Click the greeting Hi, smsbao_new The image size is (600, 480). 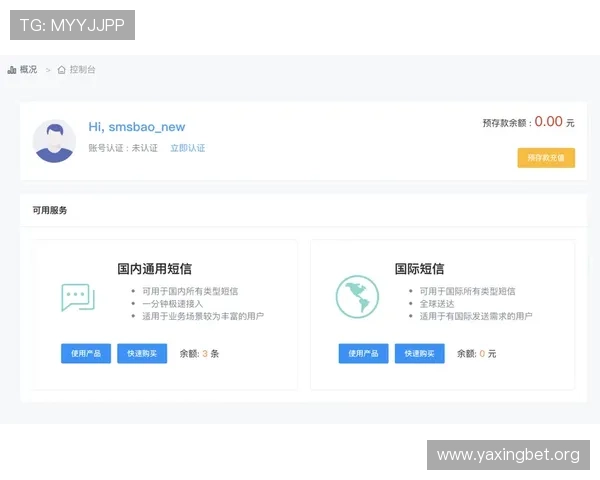[x=137, y=127]
